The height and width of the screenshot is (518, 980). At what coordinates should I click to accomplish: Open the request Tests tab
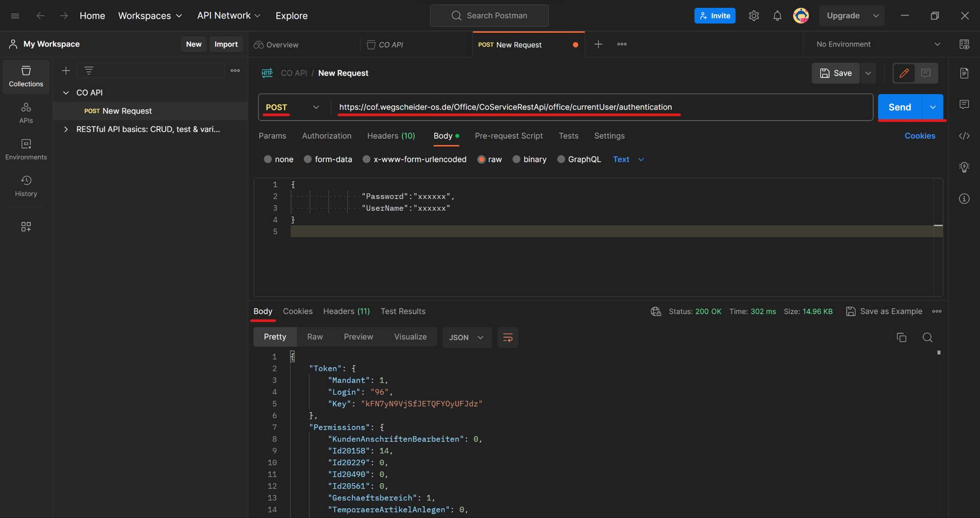568,136
